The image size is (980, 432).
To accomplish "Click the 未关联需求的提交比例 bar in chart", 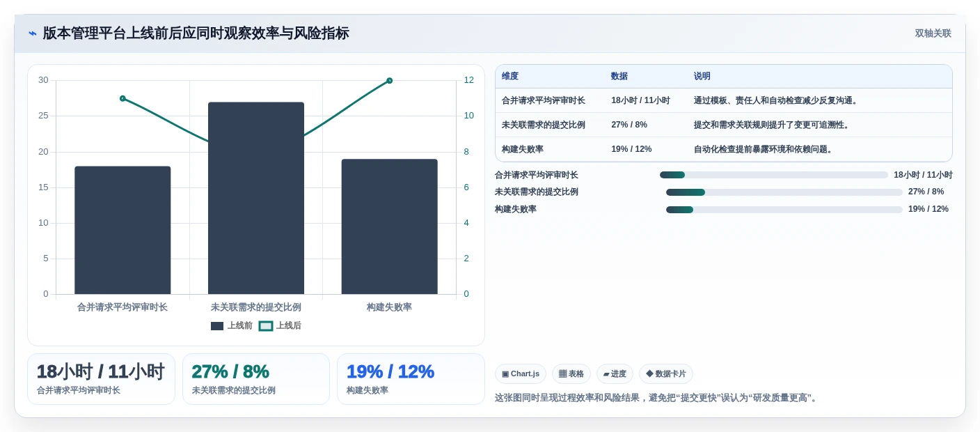I will (256, 198).
